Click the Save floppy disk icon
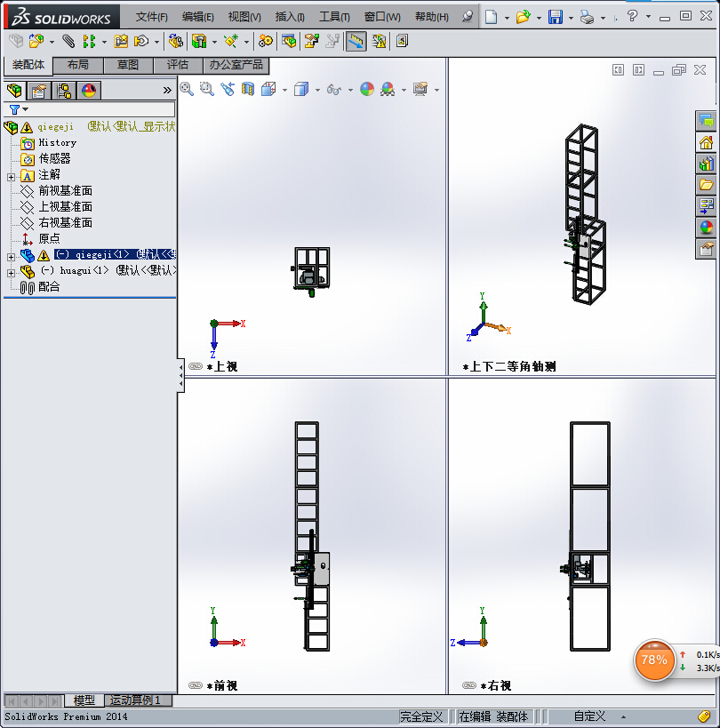Image resolution: width=720 pixels, height=728 pixels. pyautogui.click(x=556, y=17)
